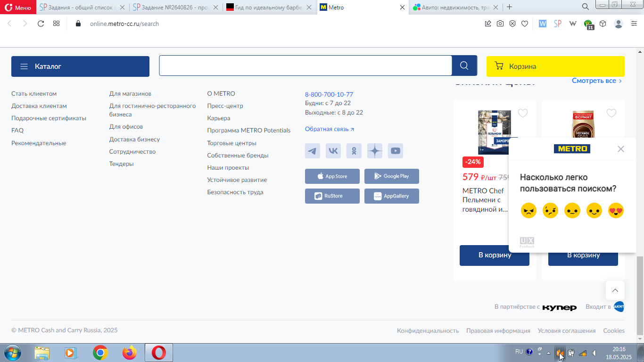Switch to the Гид по идеальному барбекю tab
644x362 pixels.
point(270,8)
